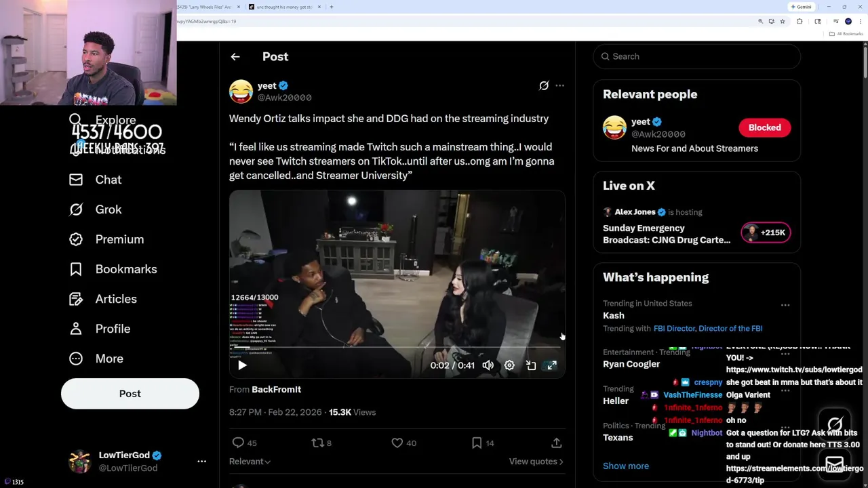Open Grok from the sidebar
The height and width of the screenshot is (488, 868).
pyautogui.click(x=95, y=209)
